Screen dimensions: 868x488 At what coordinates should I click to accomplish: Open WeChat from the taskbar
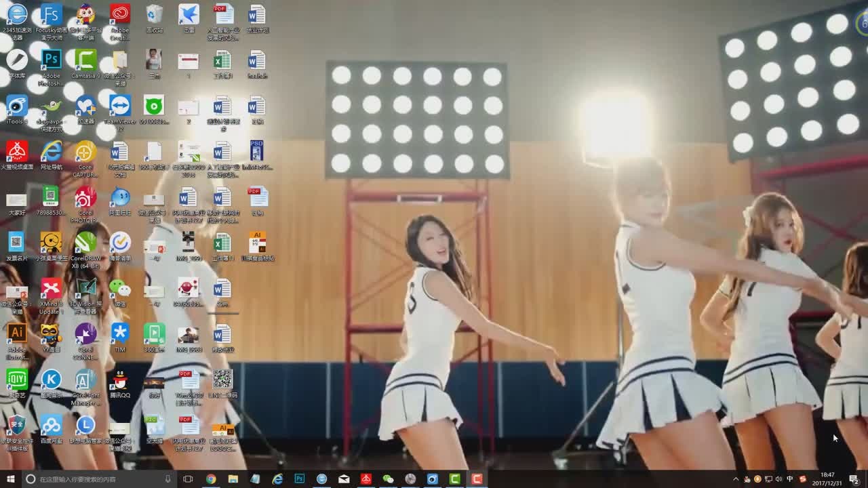(x=388, y=479)
